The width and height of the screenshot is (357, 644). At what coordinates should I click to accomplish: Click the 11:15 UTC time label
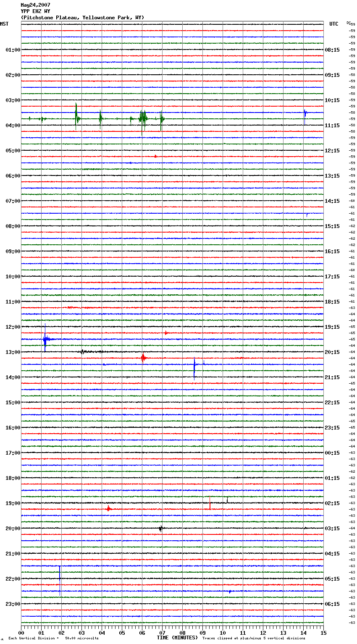point(332,126)
